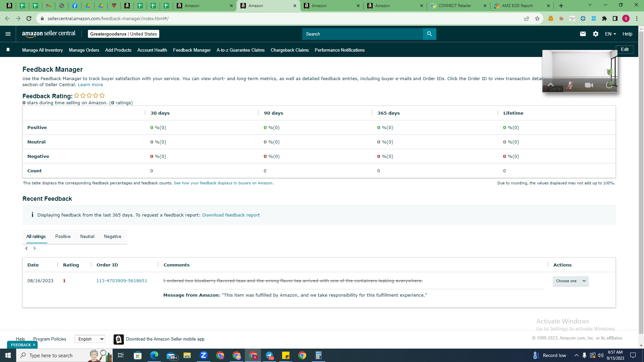Pop out the call overlay window

pos(609,85)
